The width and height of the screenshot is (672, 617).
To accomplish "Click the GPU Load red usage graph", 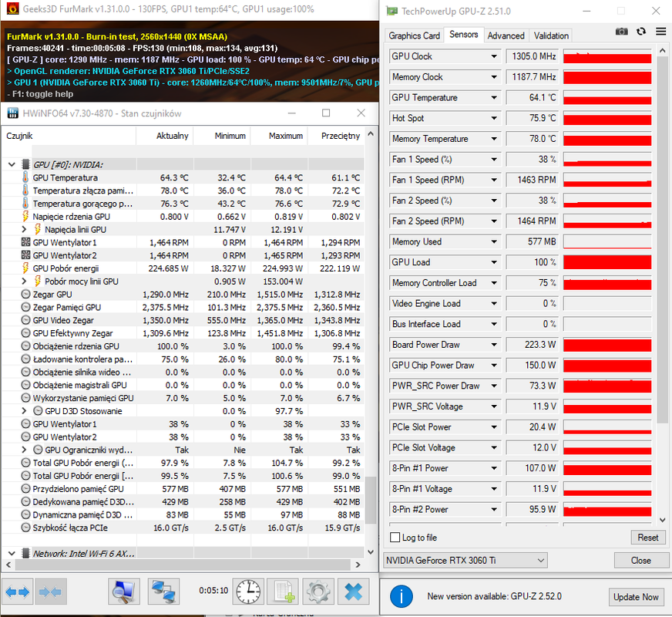I will pos(607,262).
